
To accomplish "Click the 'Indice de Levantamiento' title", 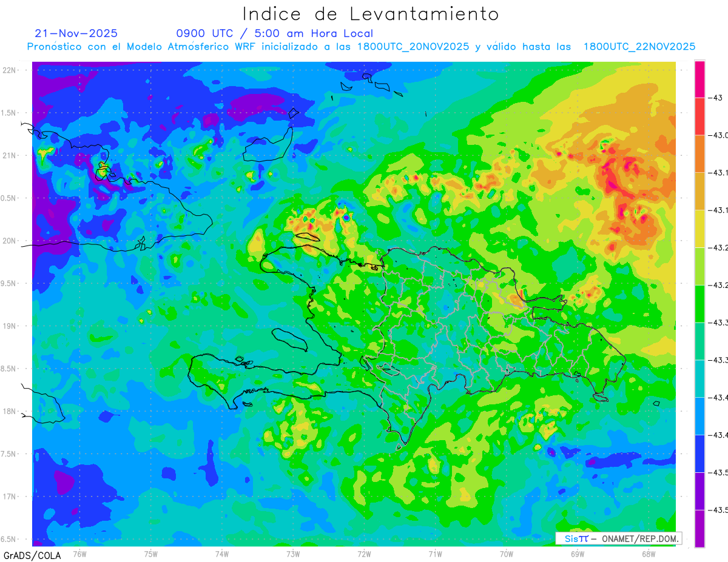I will point(371,14).
